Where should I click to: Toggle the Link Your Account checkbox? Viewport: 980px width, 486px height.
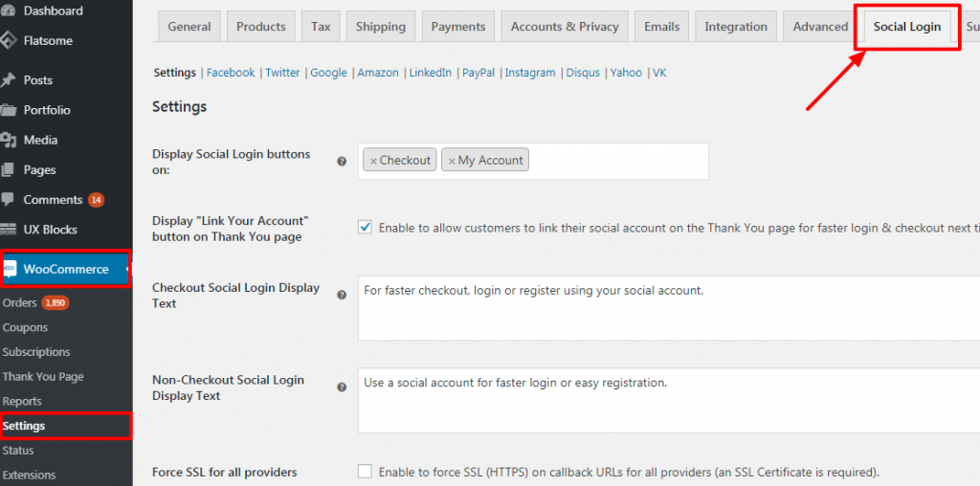365,228
